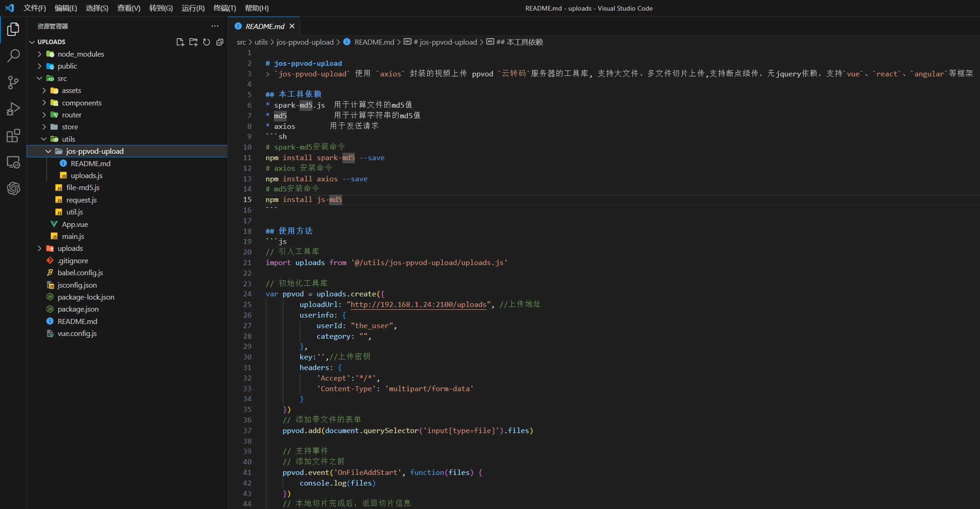Expand the node_modules folder
The width and height of the screenshot is (980, 509).
(40, 54)
